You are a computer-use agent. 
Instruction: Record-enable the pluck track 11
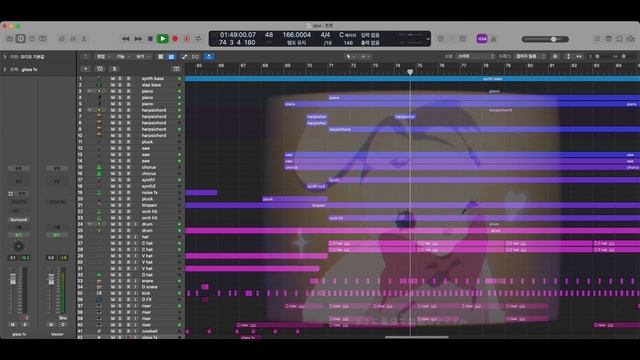(x=128, y=142)
